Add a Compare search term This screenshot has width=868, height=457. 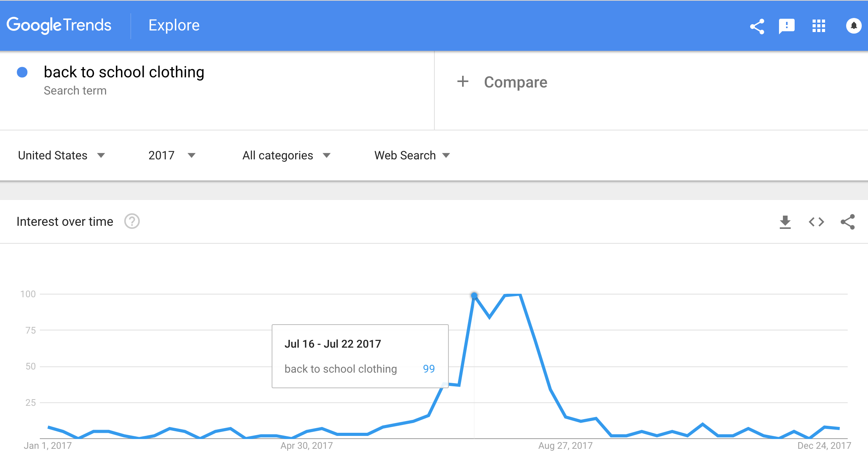click(515, 82)
